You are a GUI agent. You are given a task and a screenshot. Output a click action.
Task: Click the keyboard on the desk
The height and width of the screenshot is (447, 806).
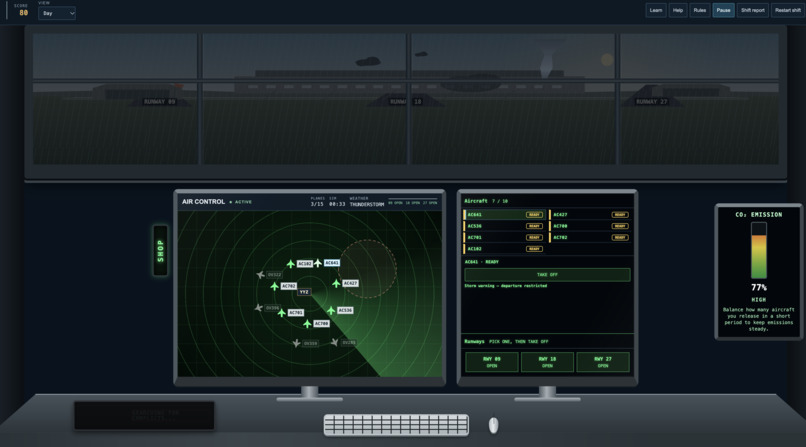396,425
